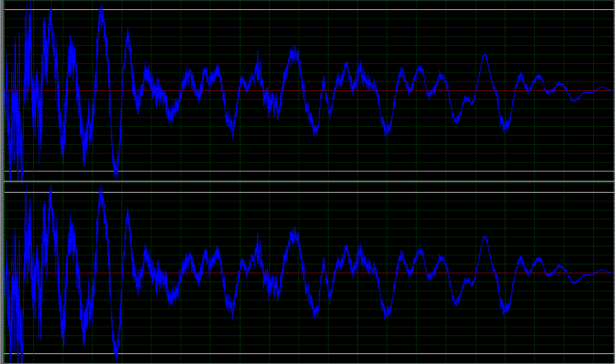This screenshot has height=364, width=615.
Task: Click the bottom channel's lower white clipping line
Action: pos(309,354)
